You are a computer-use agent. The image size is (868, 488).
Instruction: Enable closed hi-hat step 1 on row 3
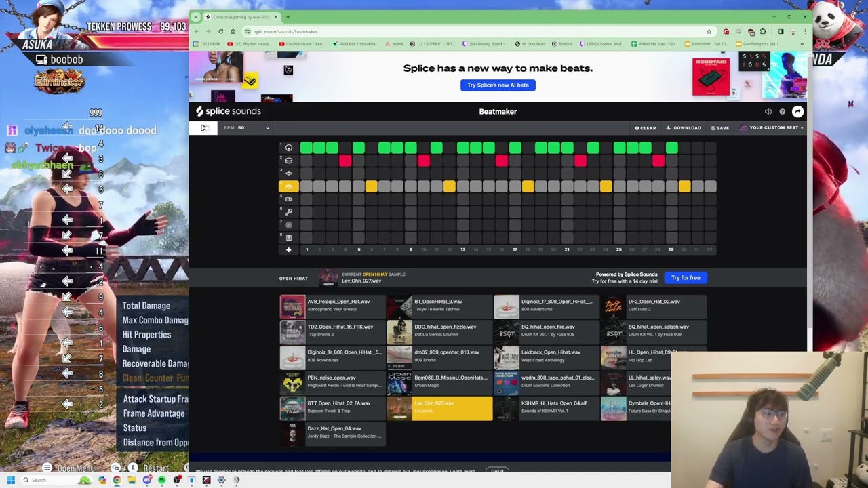point(307,174)
